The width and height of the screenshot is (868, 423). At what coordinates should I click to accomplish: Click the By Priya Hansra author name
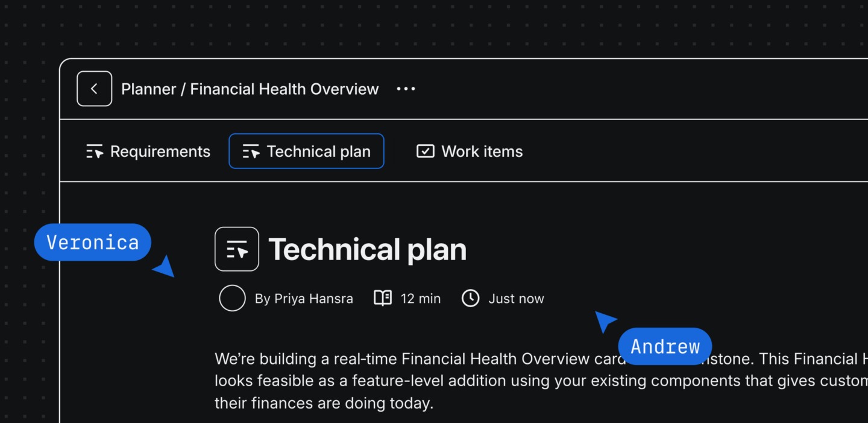coord(304,299)
